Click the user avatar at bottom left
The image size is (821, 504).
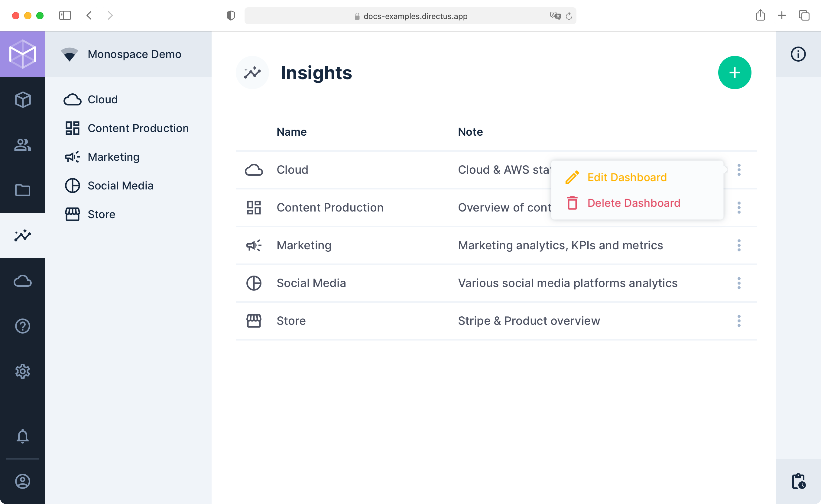pyautogui.click(x=22, y=481)
